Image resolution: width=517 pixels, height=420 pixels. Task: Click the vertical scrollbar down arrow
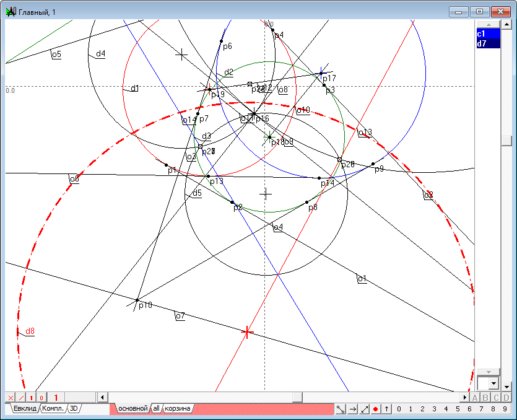506,386
